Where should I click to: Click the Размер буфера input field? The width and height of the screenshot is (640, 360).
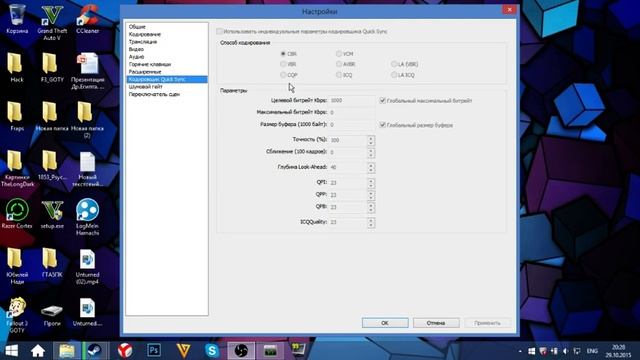(352, 124)
